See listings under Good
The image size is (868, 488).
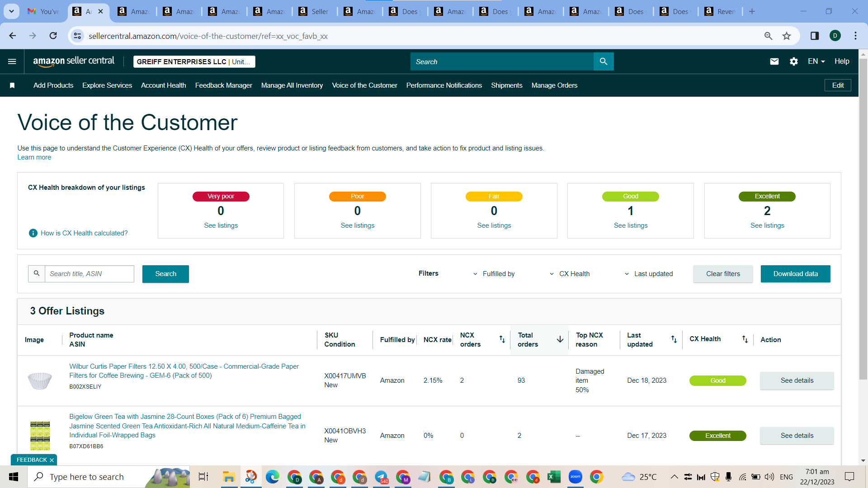(631, 225)
